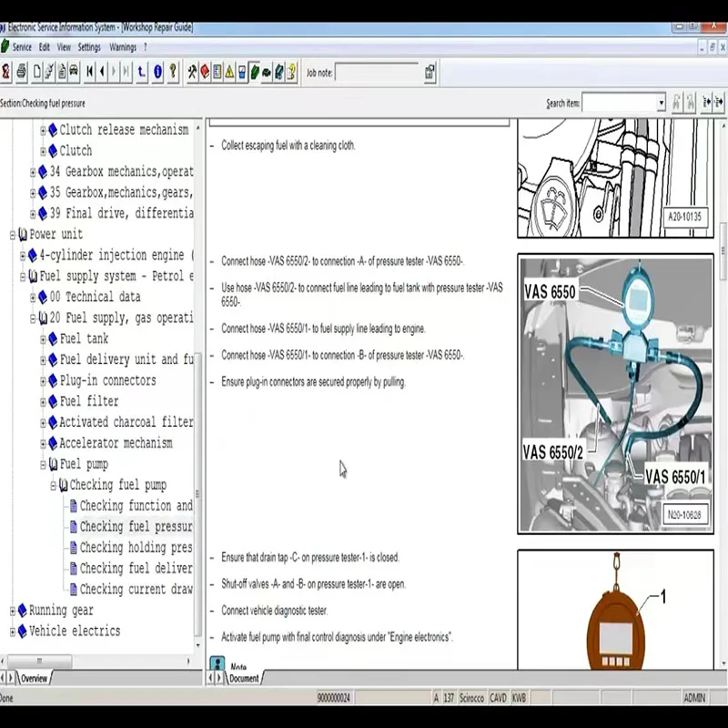This screenshot has width=728, height=728.
Task: Switch to the Overview tab
Action: point(33,678)
